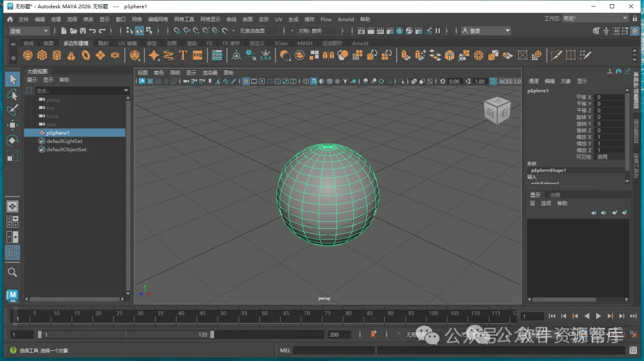Open the 文件 menu
This screenshot has height=361, width=644.
coord(23,19)
